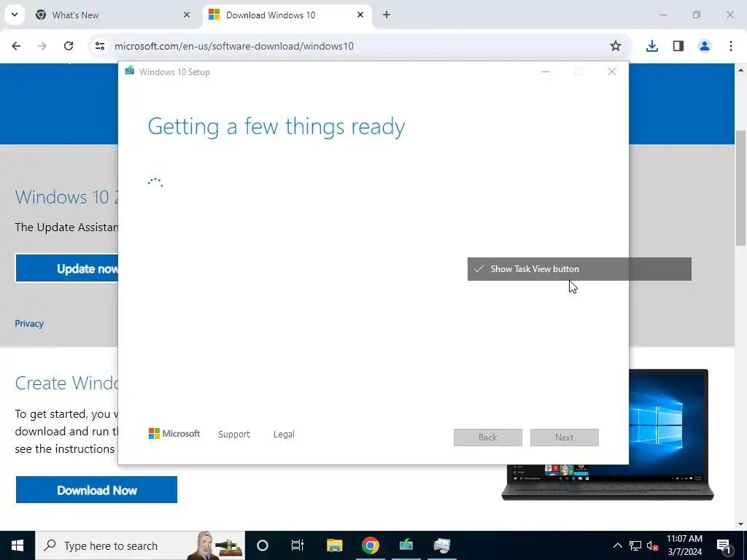747x560 pixels.
Task: Expand tab search dropdown arrow
Action: pyautogui.click(x=15, y=15)
